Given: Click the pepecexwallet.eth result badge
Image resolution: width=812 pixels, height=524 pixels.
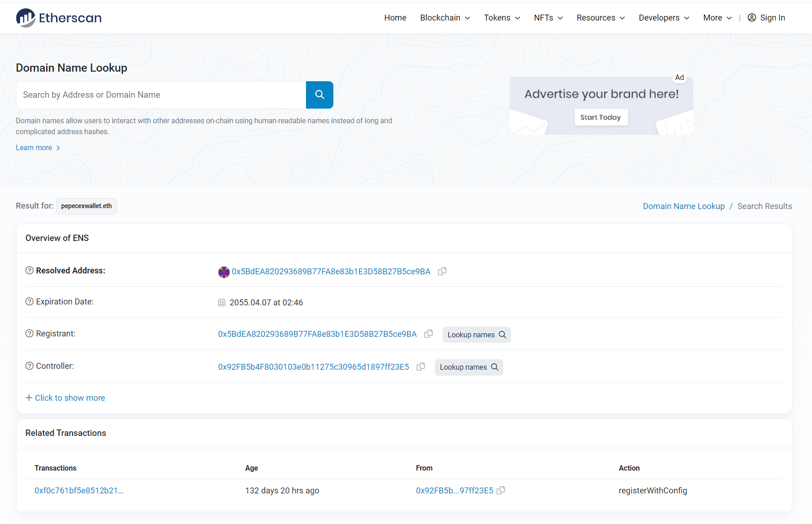Looking at the screenshot, I should click(86, 206).
